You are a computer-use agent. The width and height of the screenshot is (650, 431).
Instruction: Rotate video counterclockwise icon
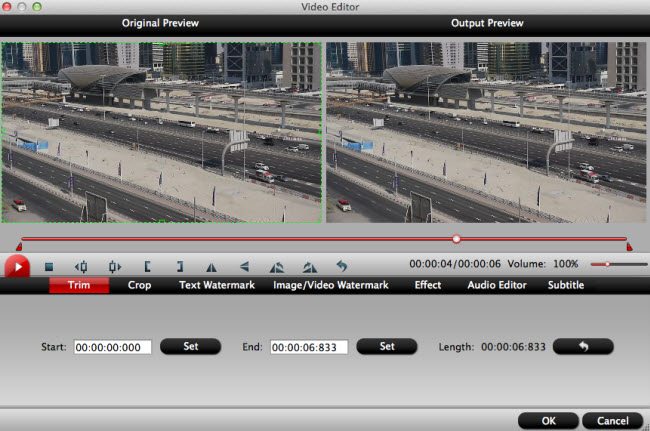point(276,267)
